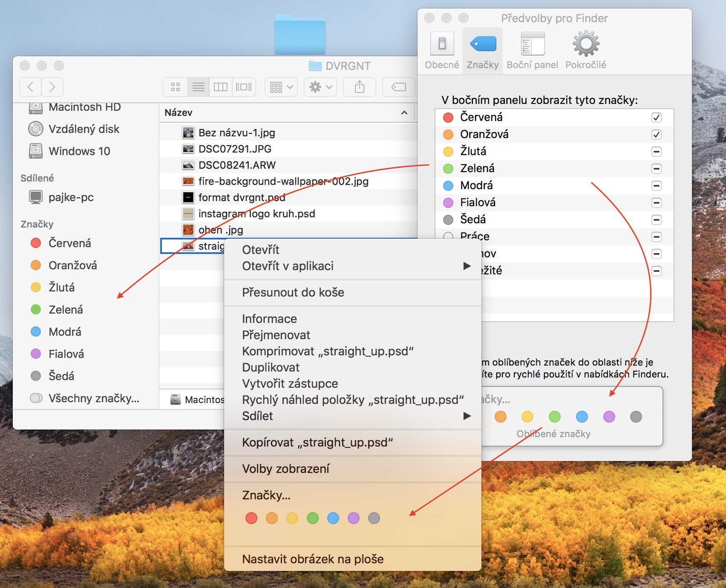Apply the green tag in context menu
The height and width of the screenshot is (588, 726).
click(313, 518)
